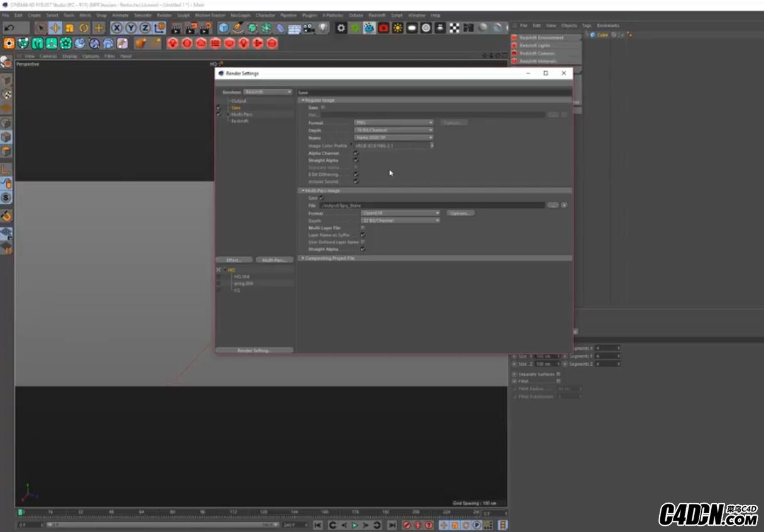Image resolution: width=764 pixels, height=532 pixels.
Task: Toggle the Multi-Pass checkbox in settings list
Action: 219,114
